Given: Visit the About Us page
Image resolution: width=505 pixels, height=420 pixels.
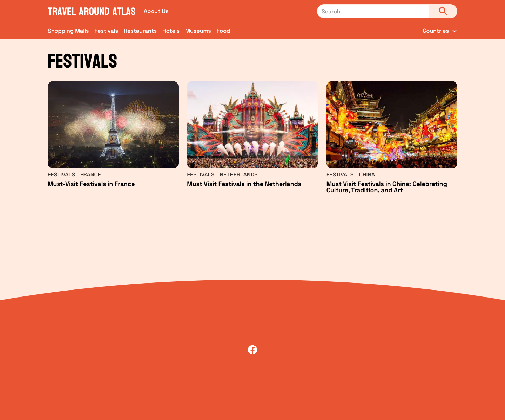Looking at the screenshot, I should point(156,11).
